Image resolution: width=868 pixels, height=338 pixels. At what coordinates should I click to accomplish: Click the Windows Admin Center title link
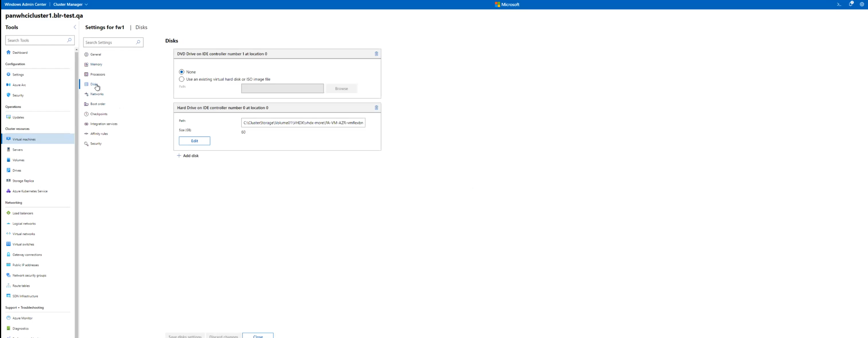(x=25, y=4)
